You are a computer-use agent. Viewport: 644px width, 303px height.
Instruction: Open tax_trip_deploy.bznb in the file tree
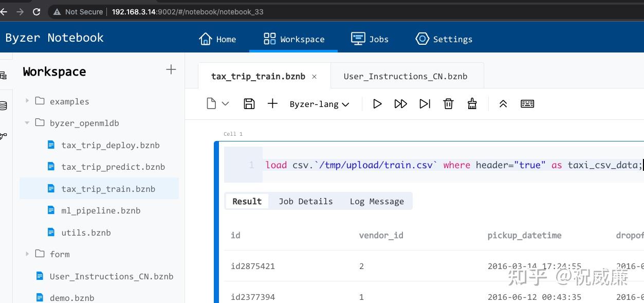tap(110, 145)
